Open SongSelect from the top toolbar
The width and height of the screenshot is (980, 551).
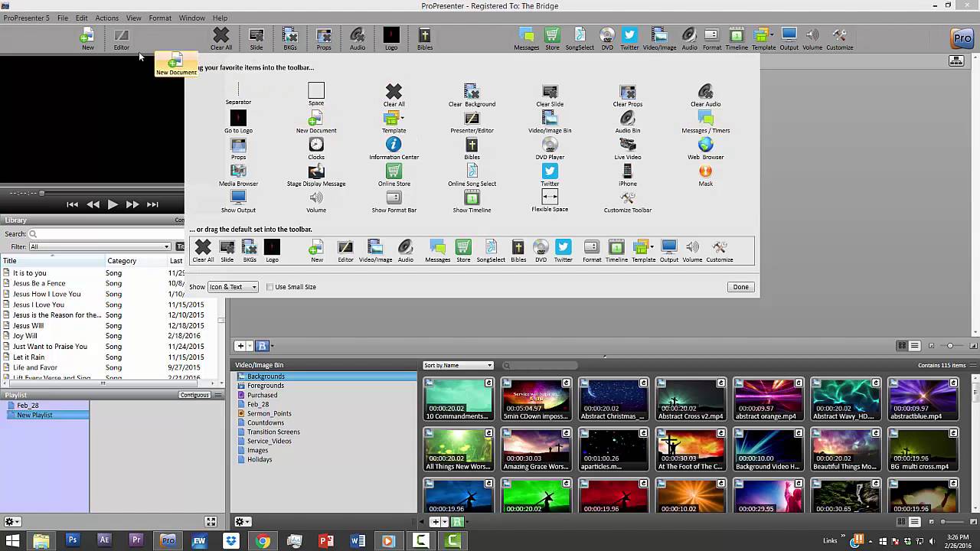580,39
